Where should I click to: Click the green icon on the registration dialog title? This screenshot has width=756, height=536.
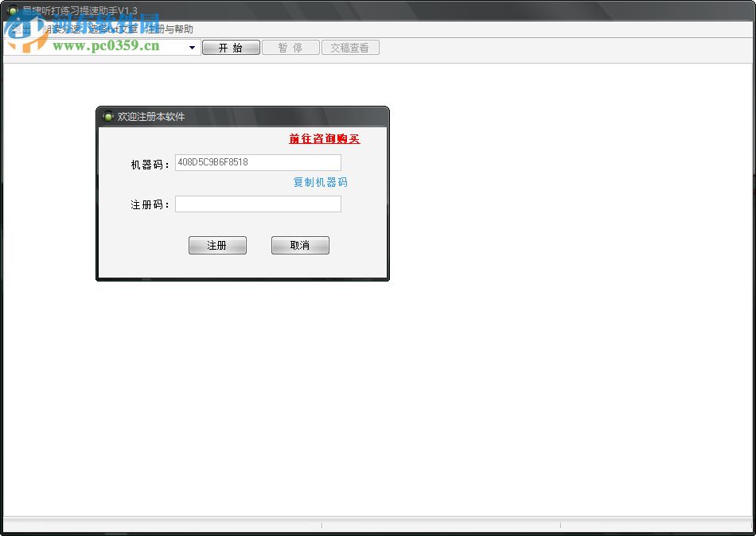[107, 115]
